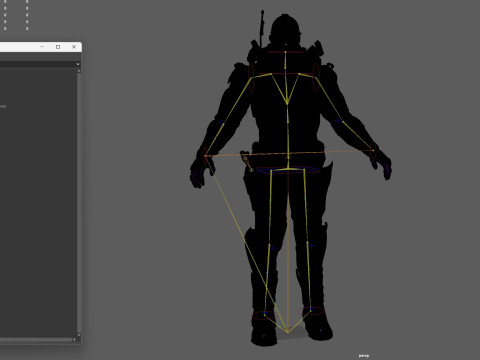Select the blue elbow locator on screen-right arm
Image resolution: width=480 pixels, height=360 pixels.
(x=339, y=121)
